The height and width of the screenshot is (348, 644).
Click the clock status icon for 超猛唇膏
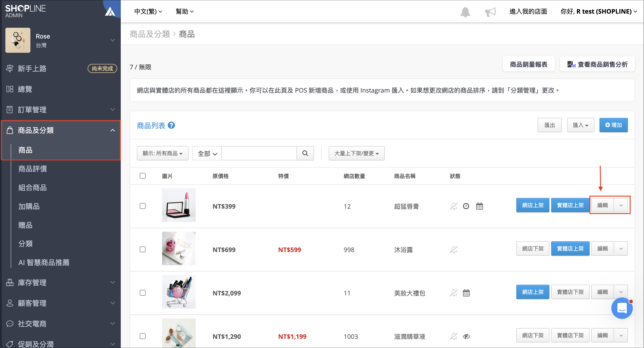pos(466,206)
